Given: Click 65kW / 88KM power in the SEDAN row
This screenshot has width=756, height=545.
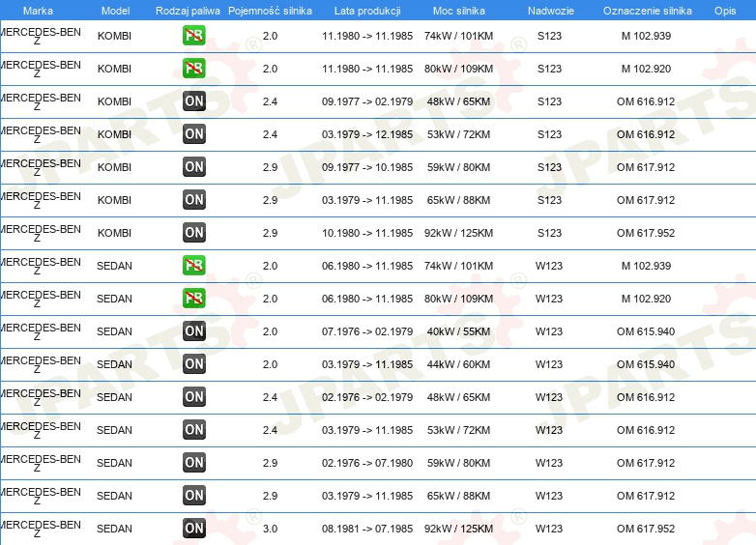Looking at the screenshot, I should pyautogui.click(x=458, y=496).
